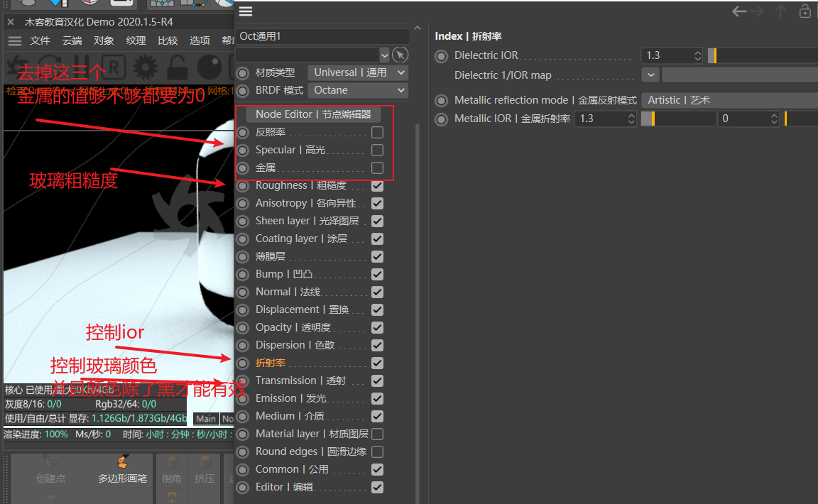Click the up arrow navigation icon
This screenshot has height=504, width=818.
(780, 11)
